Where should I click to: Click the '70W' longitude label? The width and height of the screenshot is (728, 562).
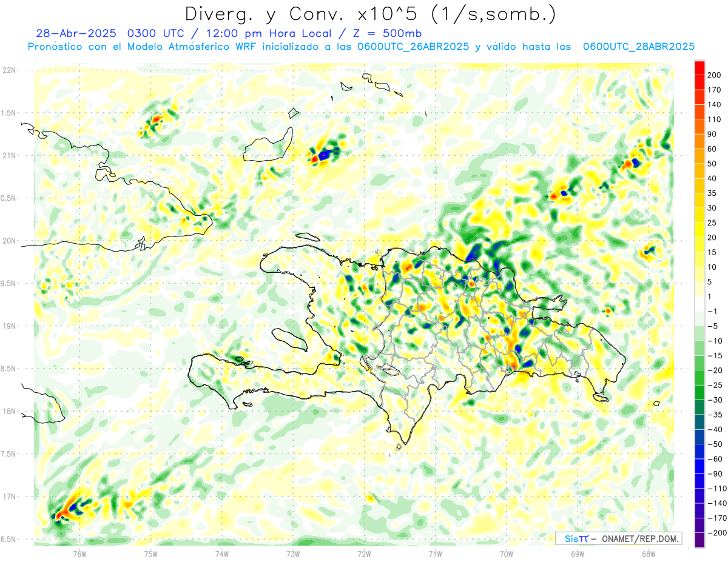click(x=507, y=554)
